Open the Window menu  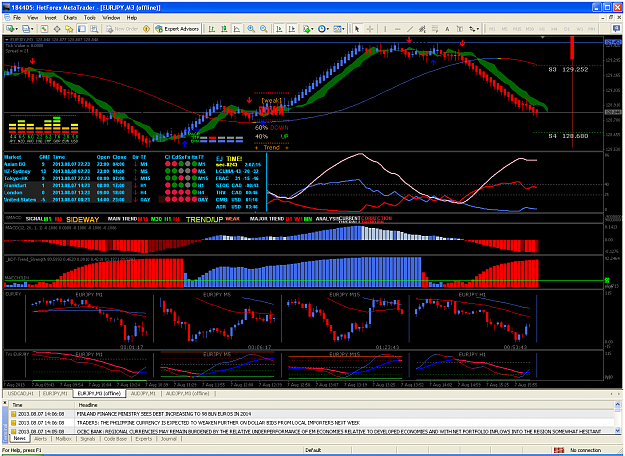[111, 18]
